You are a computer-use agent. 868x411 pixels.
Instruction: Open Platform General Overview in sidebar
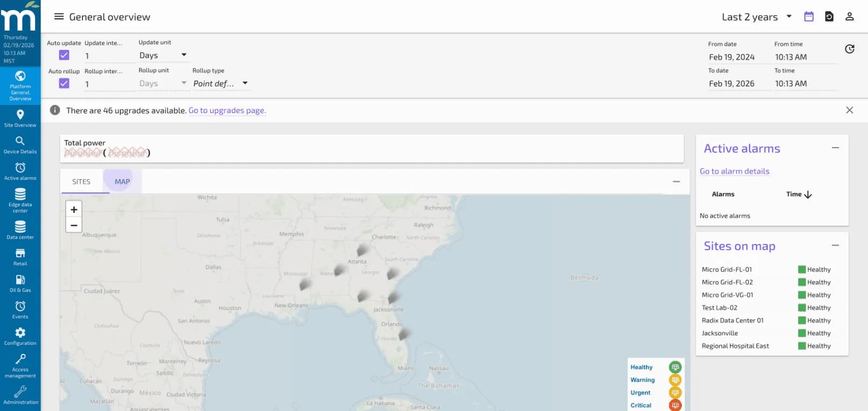pos(20,86)
